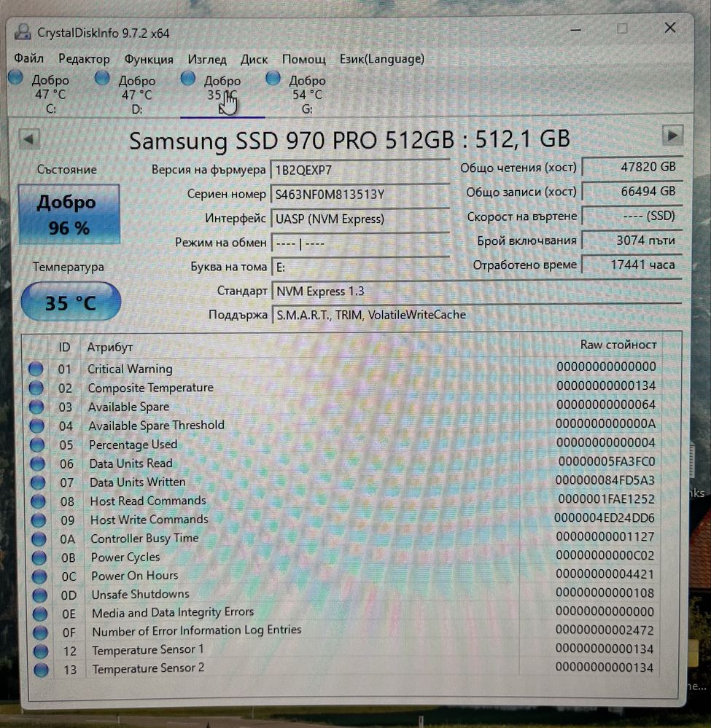Click the 35 °C temperature button
Viewport: 711px width, 728px height.
(x=71, y=302)
